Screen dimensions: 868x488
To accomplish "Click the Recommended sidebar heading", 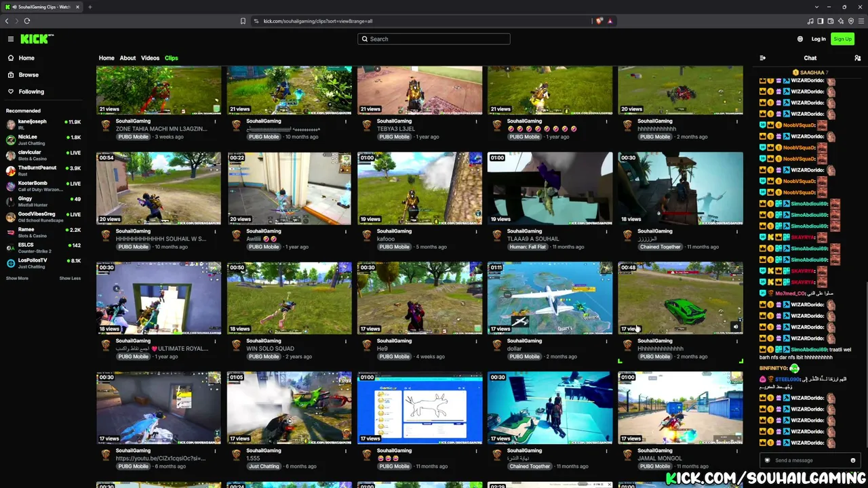I will [23, 110].
